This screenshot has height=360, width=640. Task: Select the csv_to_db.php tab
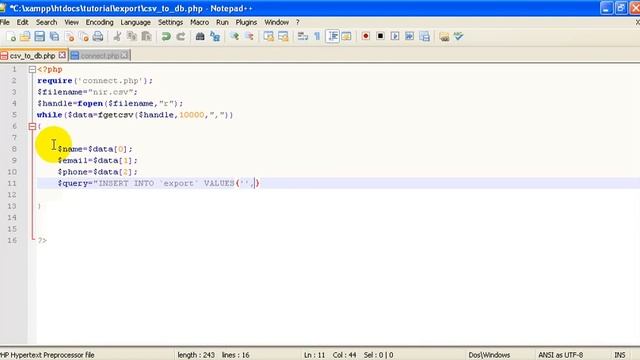tap(32, 56)
